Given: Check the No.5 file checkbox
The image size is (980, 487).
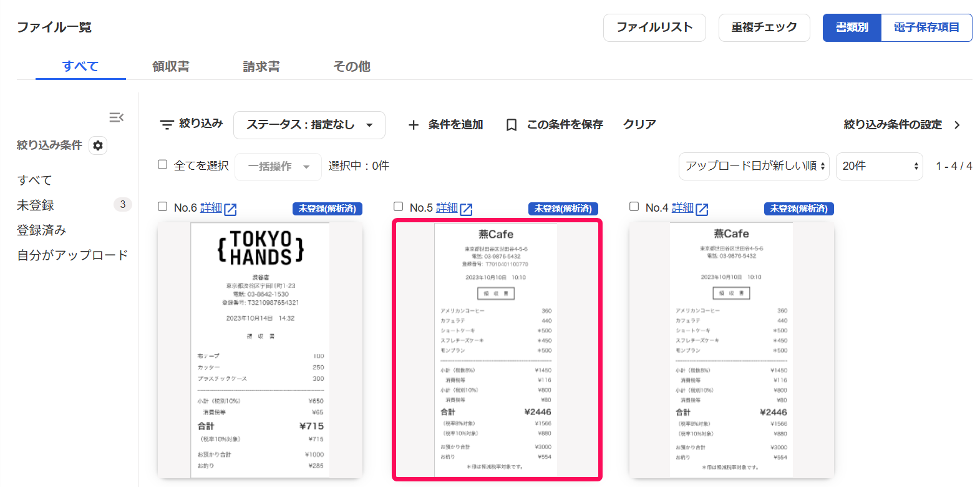Looking at the screenshot, I should point(399,207).
